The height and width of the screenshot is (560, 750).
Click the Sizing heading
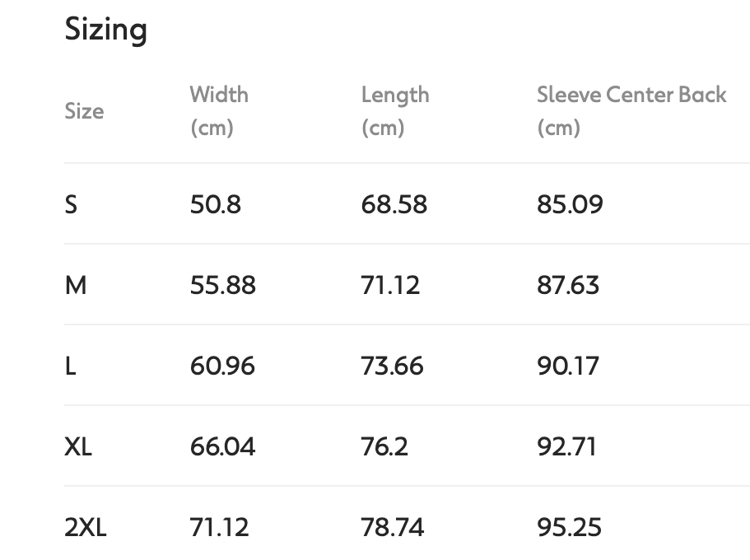point(105,30)
